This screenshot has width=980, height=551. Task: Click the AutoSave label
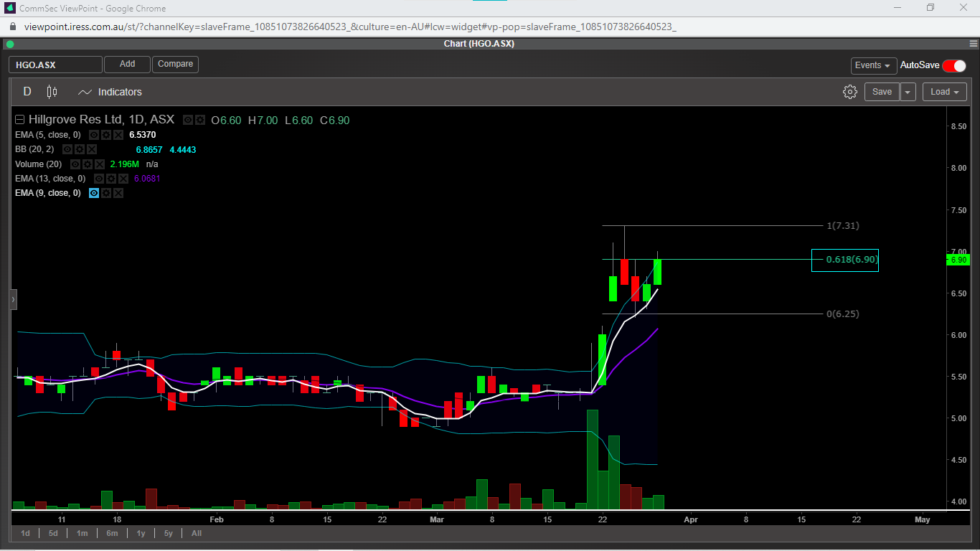[x=920, y=65]
